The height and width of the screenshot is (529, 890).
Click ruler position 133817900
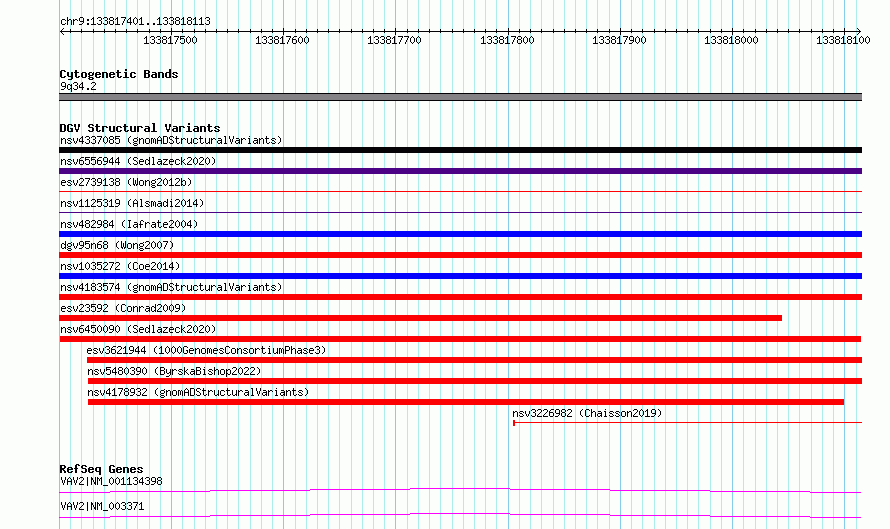pyautogui.click(x=619, y=40)
